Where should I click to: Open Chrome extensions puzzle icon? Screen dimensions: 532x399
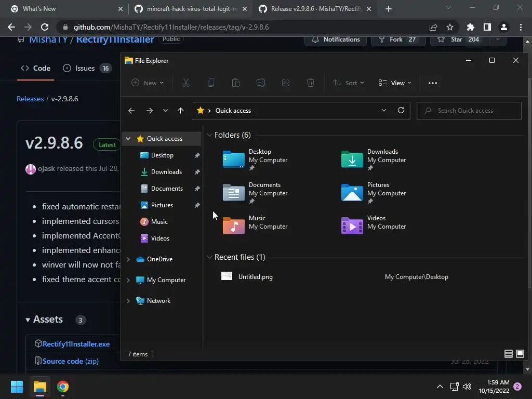tap(470, 27)
